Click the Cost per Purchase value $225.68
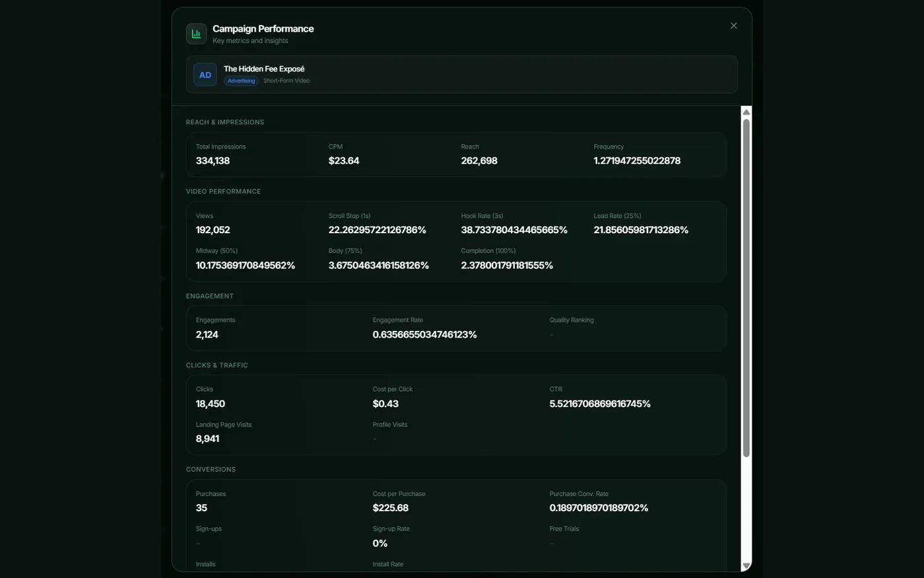 tap(391, 508)
